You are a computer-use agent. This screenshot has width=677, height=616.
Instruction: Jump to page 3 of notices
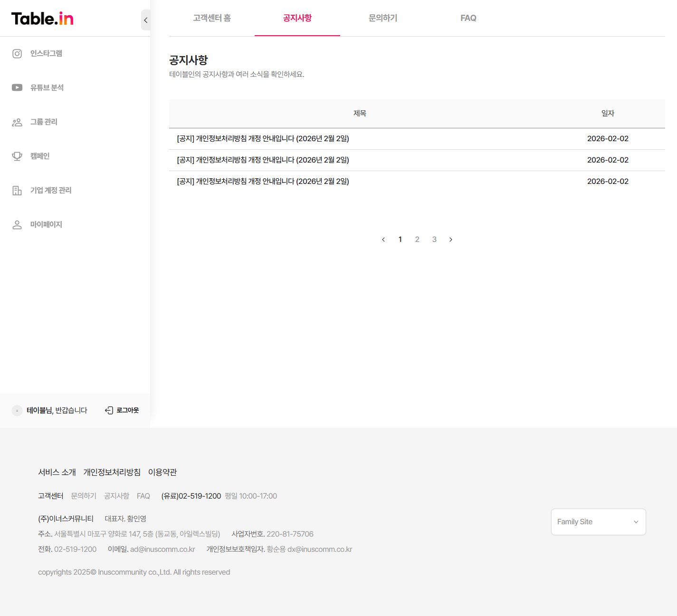tap(434, 240)
